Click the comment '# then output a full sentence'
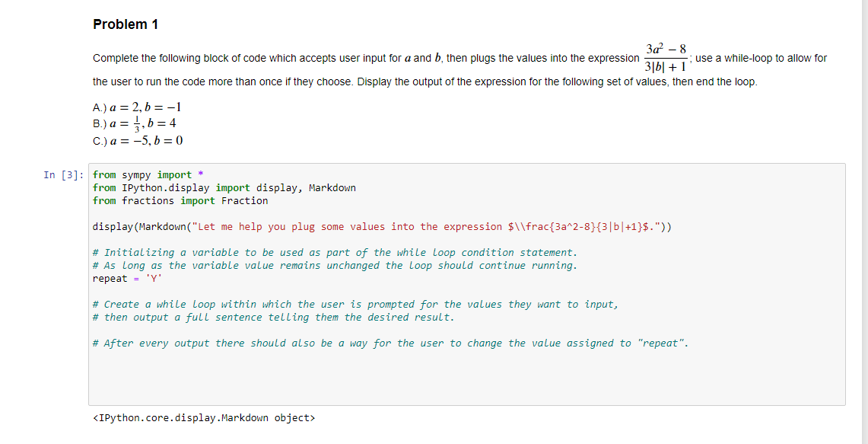Viewport: 868px width, 444px height. [x=273, y=317]
